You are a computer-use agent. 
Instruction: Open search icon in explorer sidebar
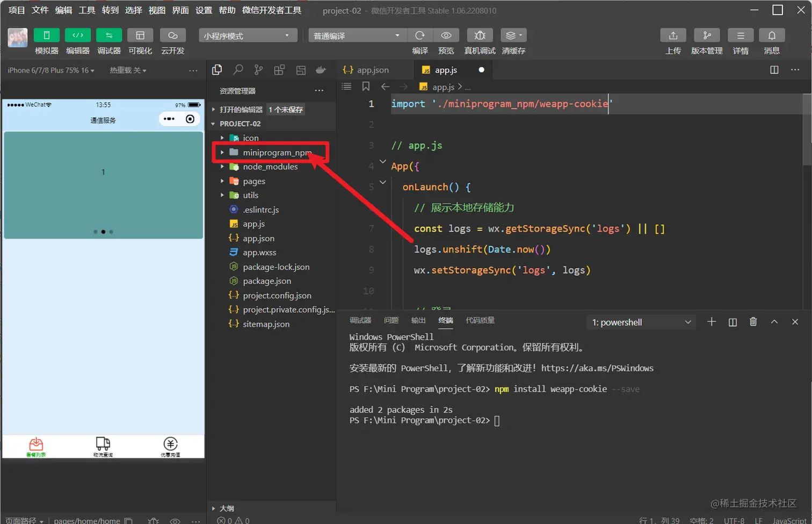point(238,70)
